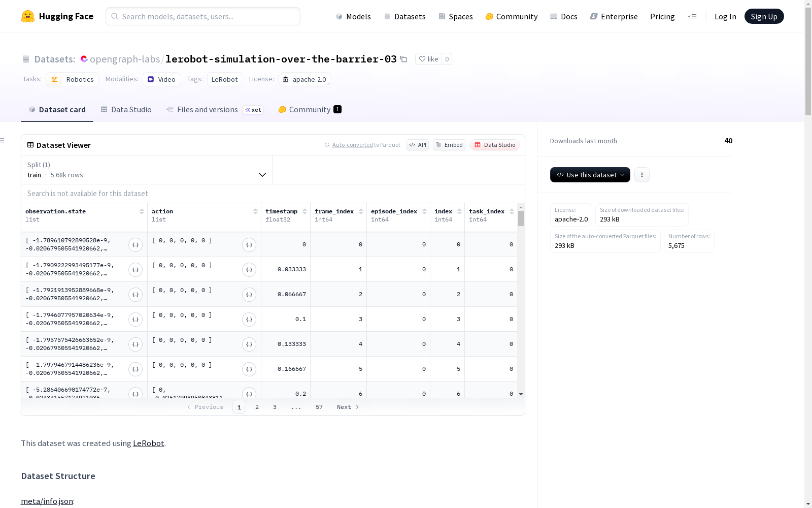Viewport: 812px width, 508px height.
Task: Click the Sign Up button
Action: (x=764, y=16)
